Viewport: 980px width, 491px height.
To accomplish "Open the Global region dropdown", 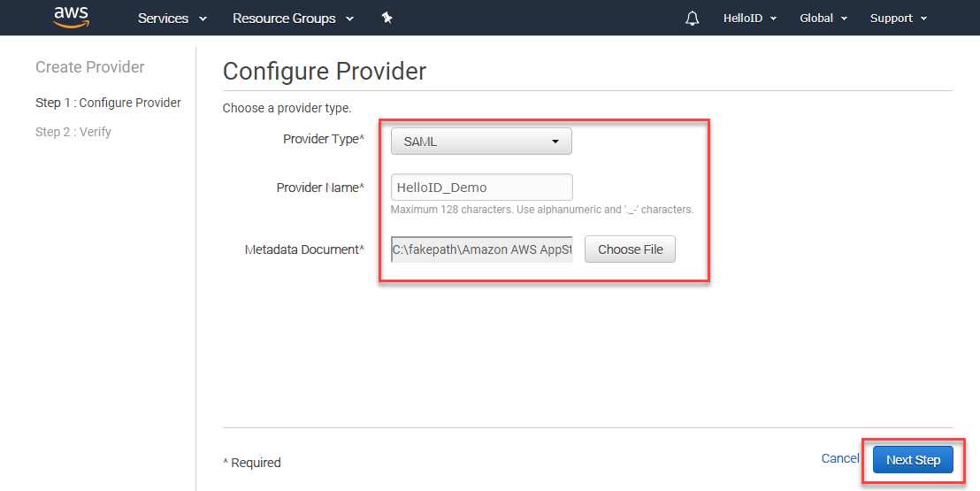I will coord(823,19).
